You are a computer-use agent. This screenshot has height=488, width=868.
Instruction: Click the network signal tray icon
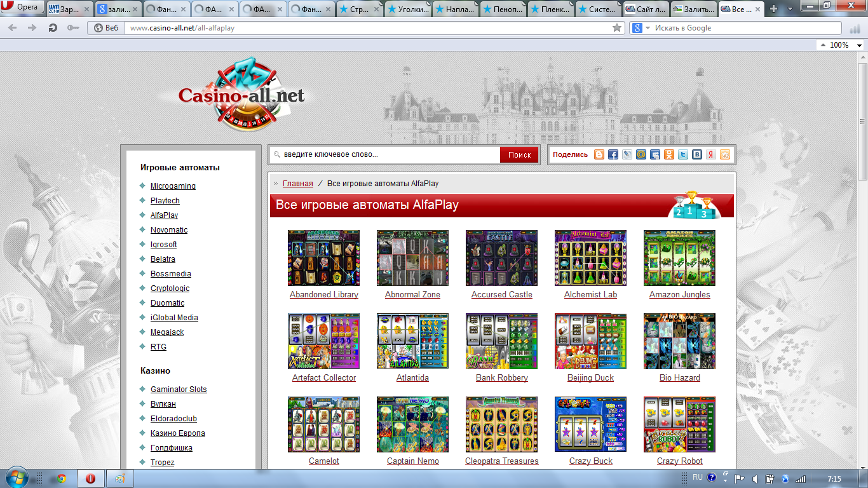point(801,478)
